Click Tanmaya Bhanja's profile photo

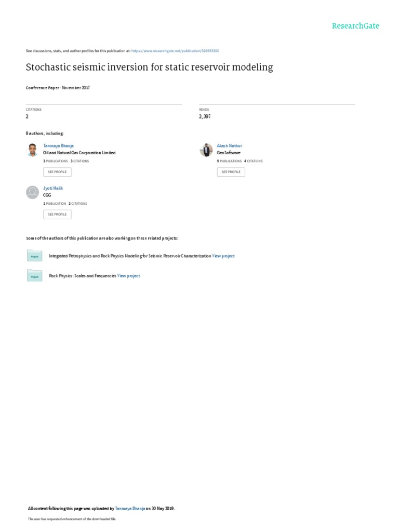[x=32, y=150]
